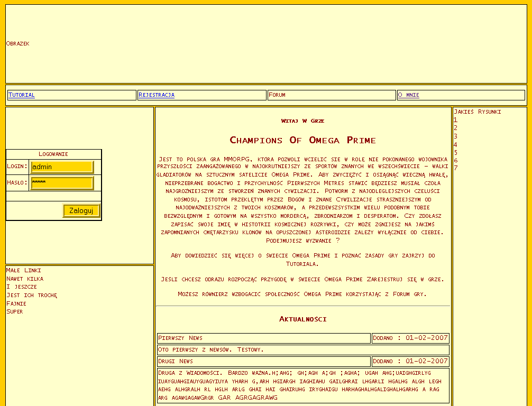Click the Obrazek banner placeholder
532x406 pixels.
(x=18, y=44)
